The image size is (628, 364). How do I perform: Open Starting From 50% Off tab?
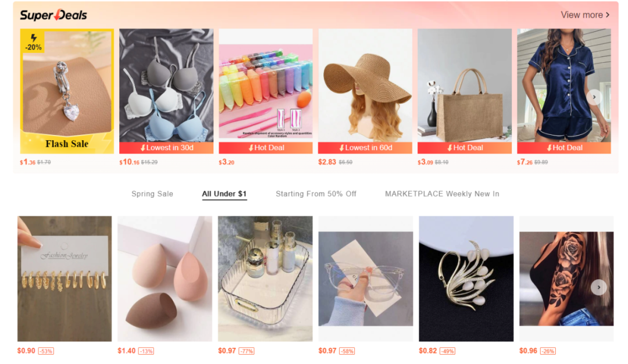tap(316, 194)
